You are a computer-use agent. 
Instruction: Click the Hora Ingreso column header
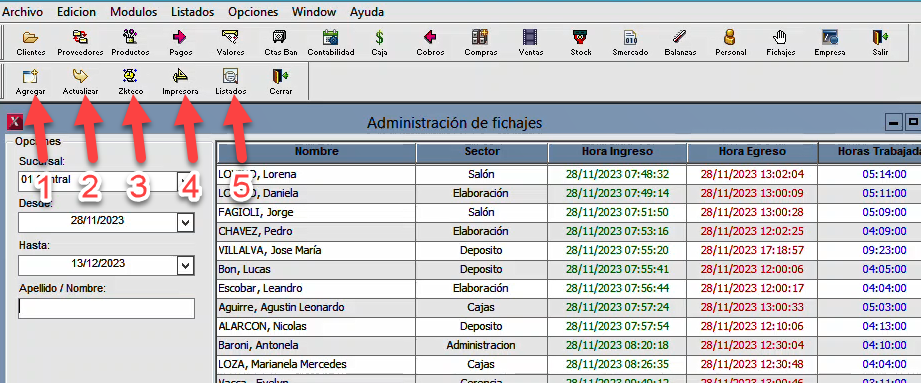click(617, 152)
